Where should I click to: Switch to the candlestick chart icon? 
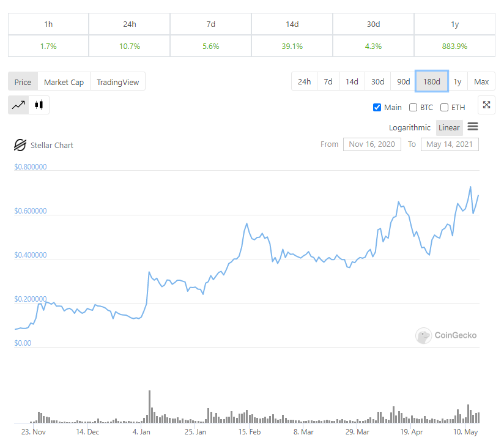click(x=39, y=105)
